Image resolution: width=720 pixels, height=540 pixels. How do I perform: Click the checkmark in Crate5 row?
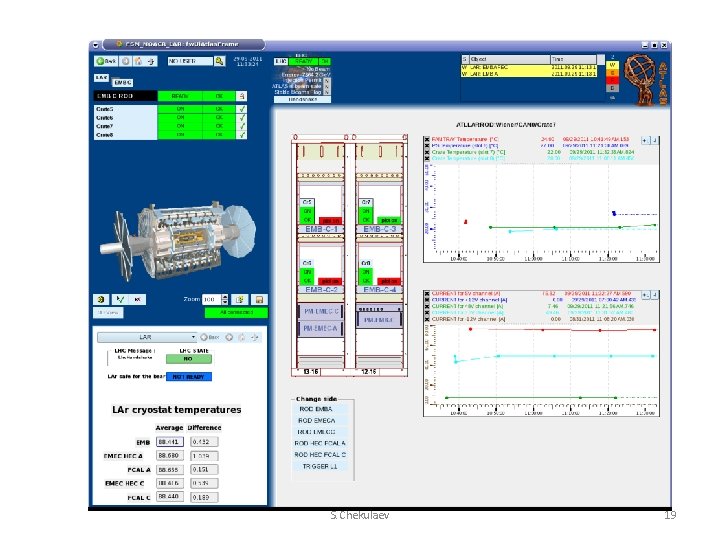tap(242, 109)
